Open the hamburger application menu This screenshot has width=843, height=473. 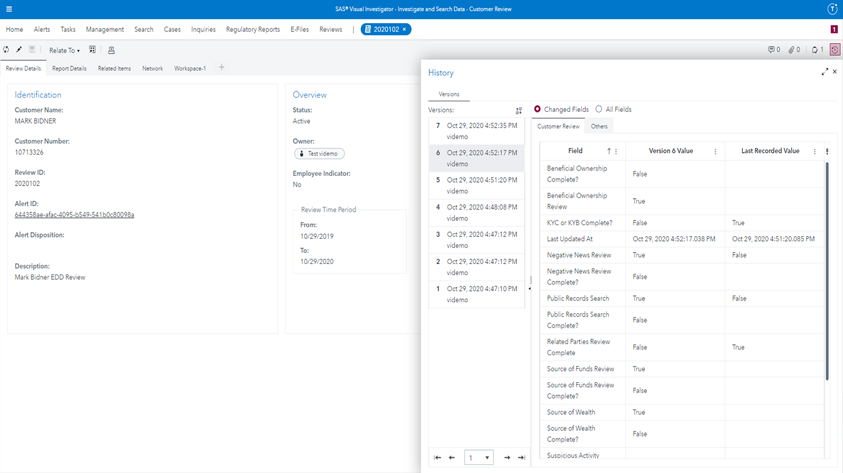pyautogui.click(x=9, y=9)
